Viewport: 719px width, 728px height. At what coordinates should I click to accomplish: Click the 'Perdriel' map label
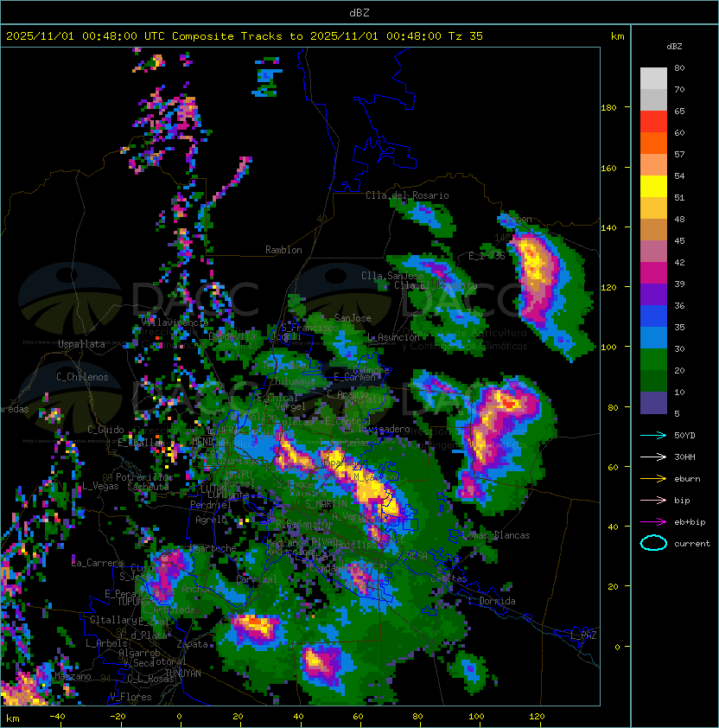click(x=211, y=504)
